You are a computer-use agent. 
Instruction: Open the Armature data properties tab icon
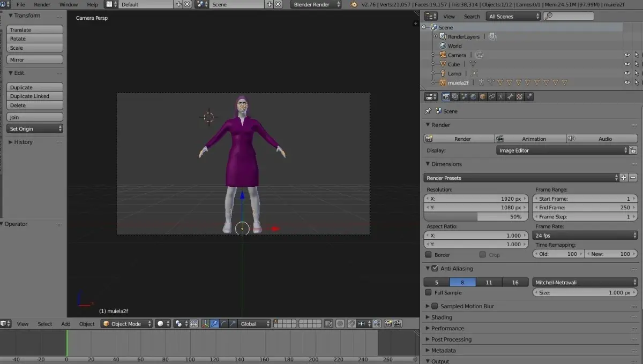500,97
